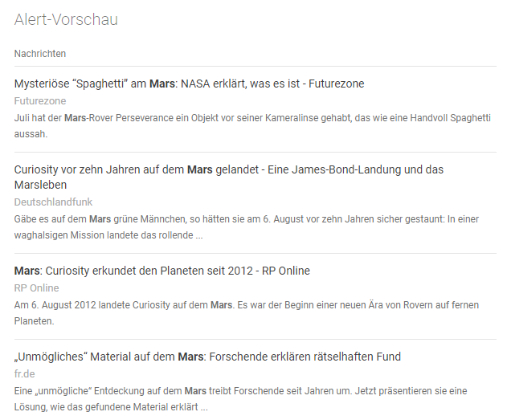This screenshot has width=507, height=420.
Task: Click the Alert-Vorschau heading
Action: click(x=66, y=19)
